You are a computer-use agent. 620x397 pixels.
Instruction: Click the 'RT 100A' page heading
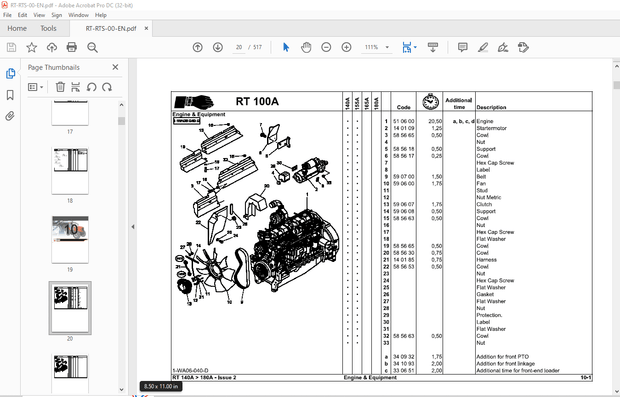click(257, 102)
